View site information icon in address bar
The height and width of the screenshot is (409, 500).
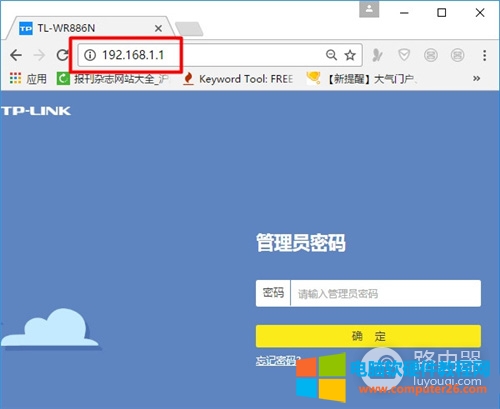tap(90, 55)
